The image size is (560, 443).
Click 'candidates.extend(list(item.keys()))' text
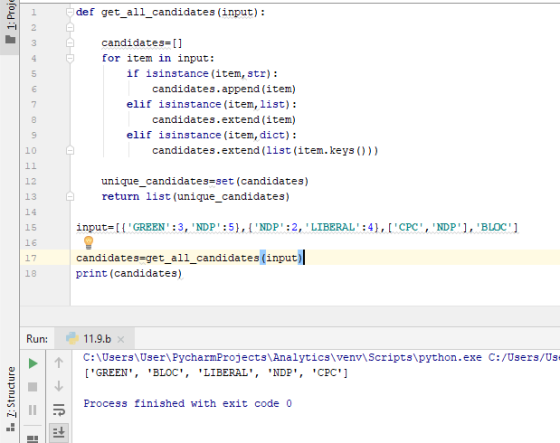(265, 150)
